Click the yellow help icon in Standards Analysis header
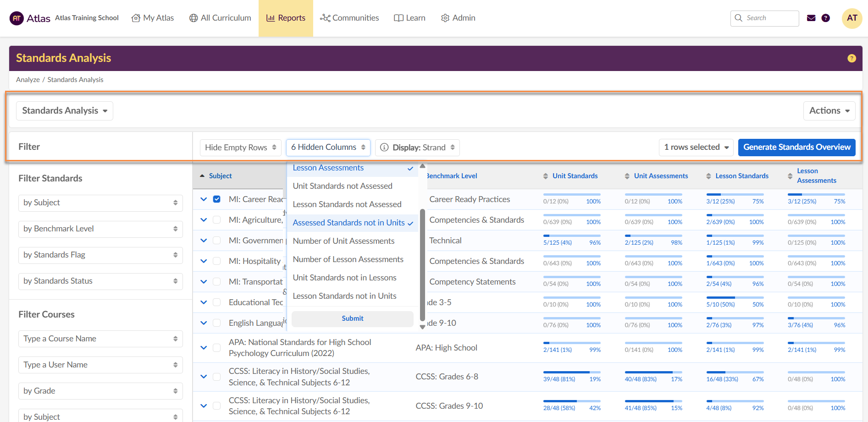This screenshot has width=868, height=422. (x=851, y=58)
